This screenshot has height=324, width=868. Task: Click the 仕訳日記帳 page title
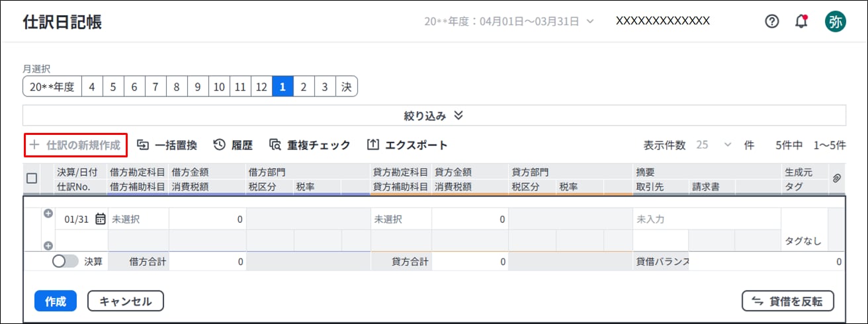pos(62,22)
